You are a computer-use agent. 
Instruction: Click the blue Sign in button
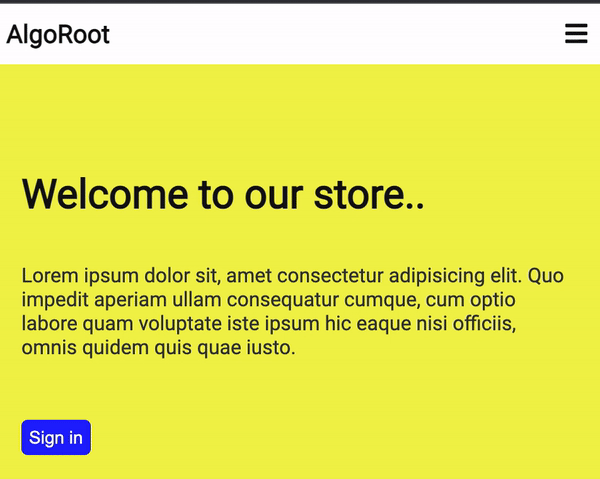56,437
